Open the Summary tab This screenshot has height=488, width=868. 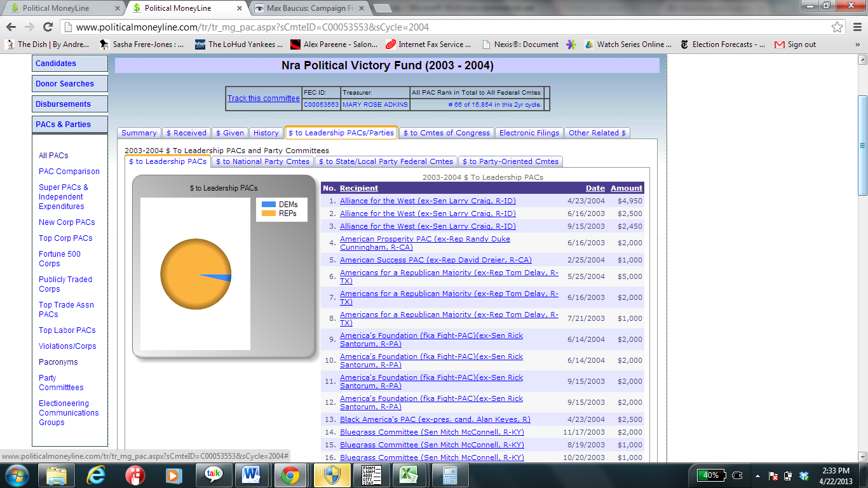[139, 133]
